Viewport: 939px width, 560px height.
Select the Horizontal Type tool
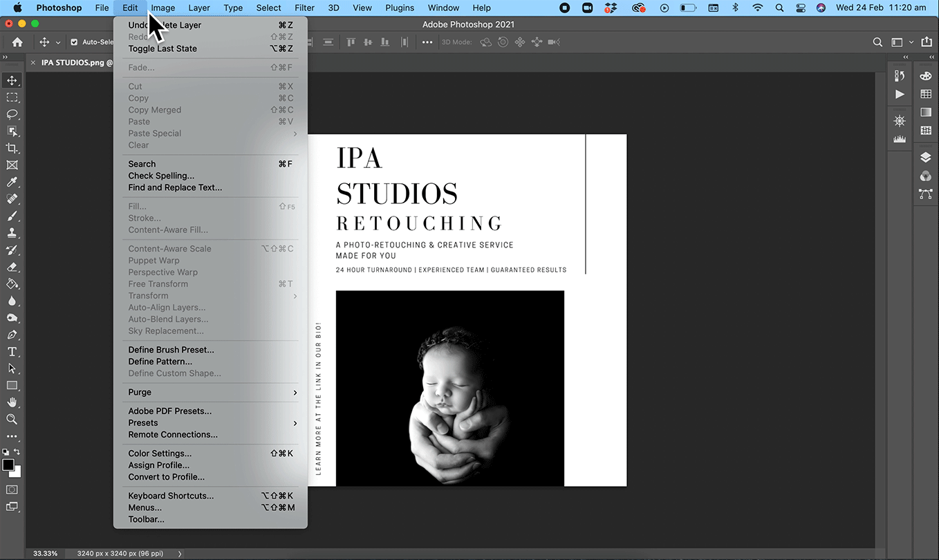[12, 351]
